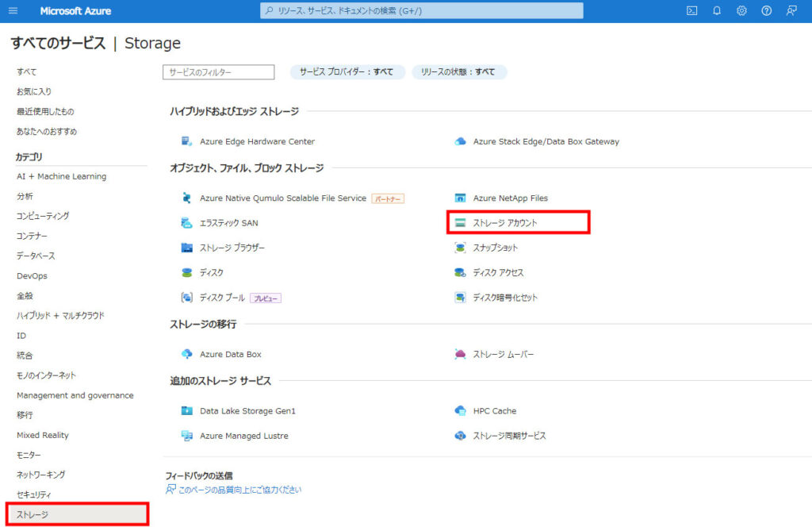Select あなたへのおすすめ in the left menu

(47, 132)
